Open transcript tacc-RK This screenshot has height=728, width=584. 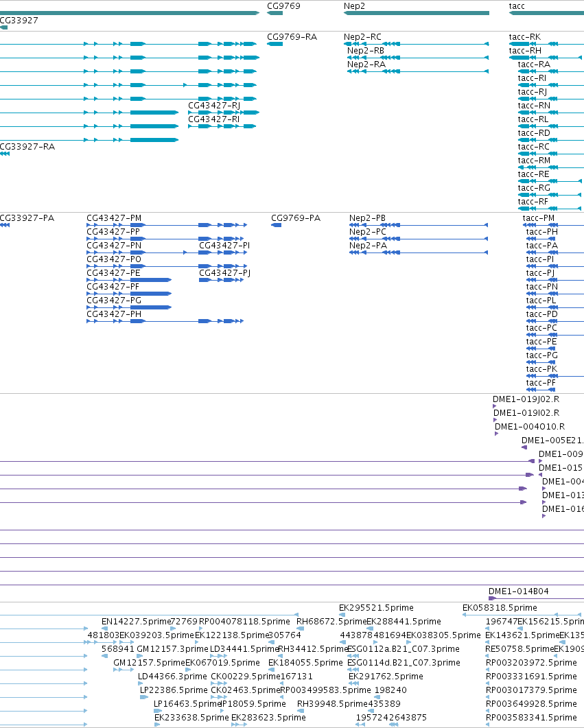tap(524, 36)
